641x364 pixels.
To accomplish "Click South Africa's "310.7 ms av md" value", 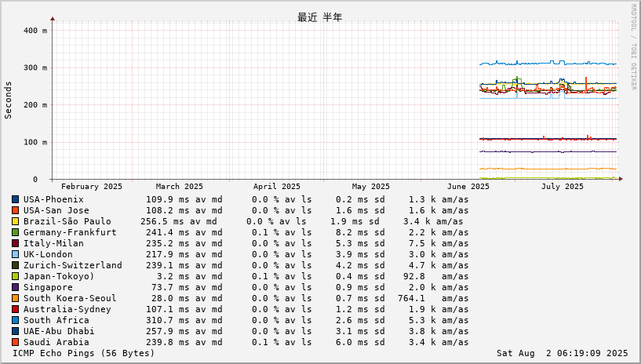I will (184, 321).
